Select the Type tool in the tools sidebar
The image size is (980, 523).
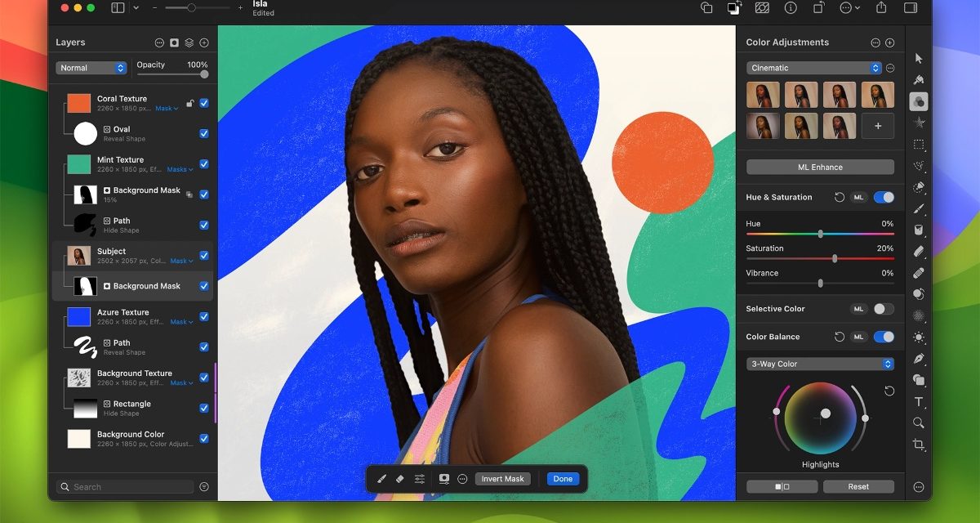(919, 402)
